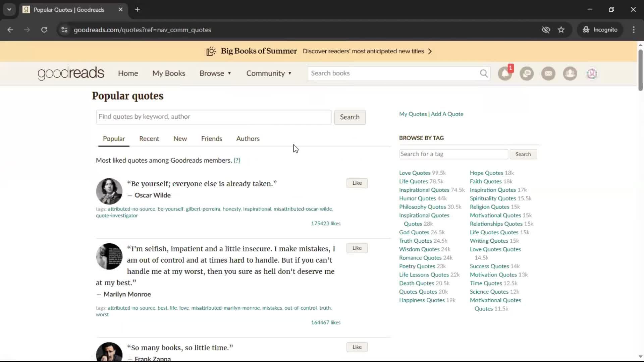Open the notifications bell icon
Image resolution: width=644 pixels, height=362 pixels.
pos(505,73)
